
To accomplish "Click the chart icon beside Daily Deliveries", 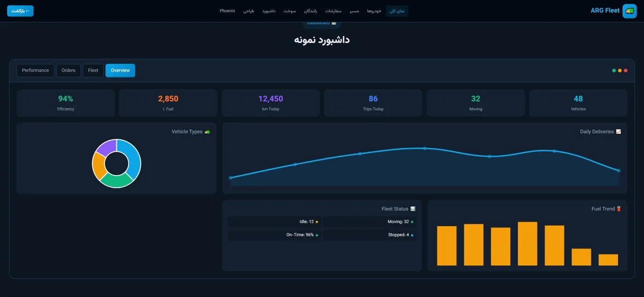I will [618, 132].
